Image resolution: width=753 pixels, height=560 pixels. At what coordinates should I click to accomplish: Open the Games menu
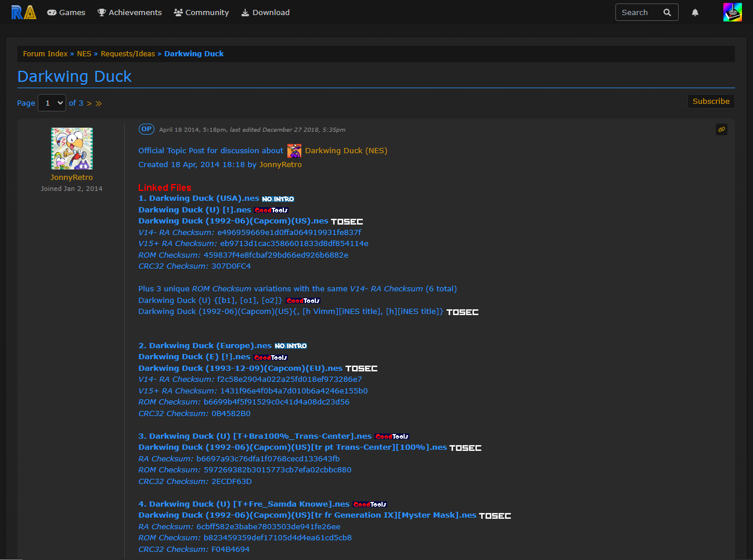(66, 12)
